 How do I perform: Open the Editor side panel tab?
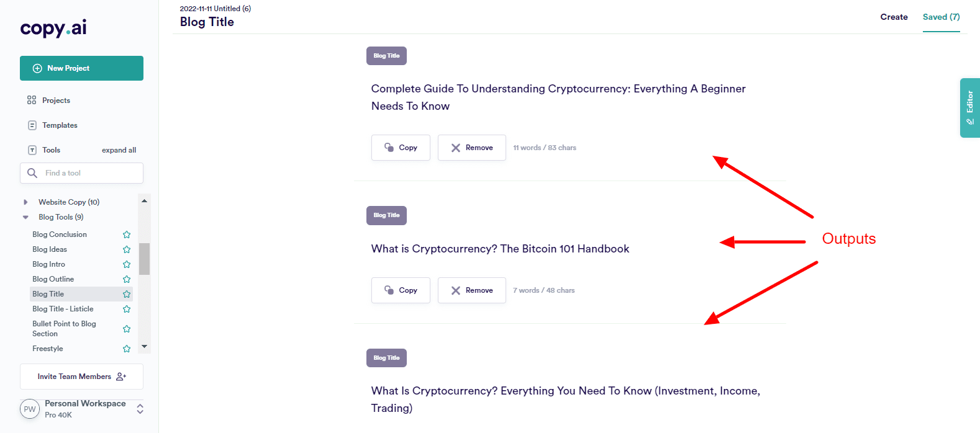coord(969,107)
